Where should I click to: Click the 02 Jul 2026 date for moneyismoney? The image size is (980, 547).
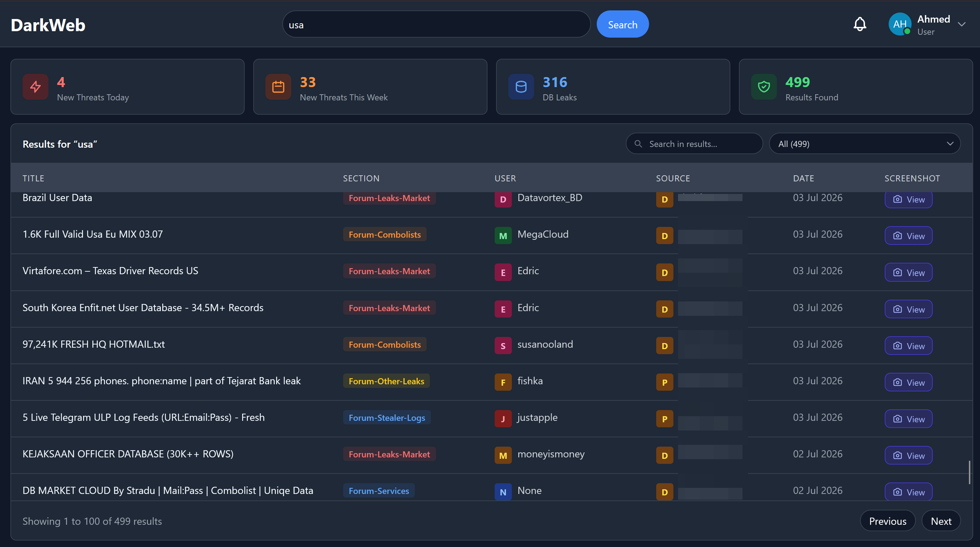pos(817,454)
